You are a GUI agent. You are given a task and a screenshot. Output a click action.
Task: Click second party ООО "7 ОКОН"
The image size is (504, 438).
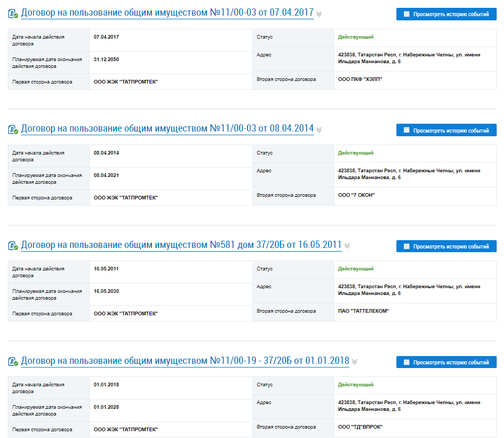(357, 195)
